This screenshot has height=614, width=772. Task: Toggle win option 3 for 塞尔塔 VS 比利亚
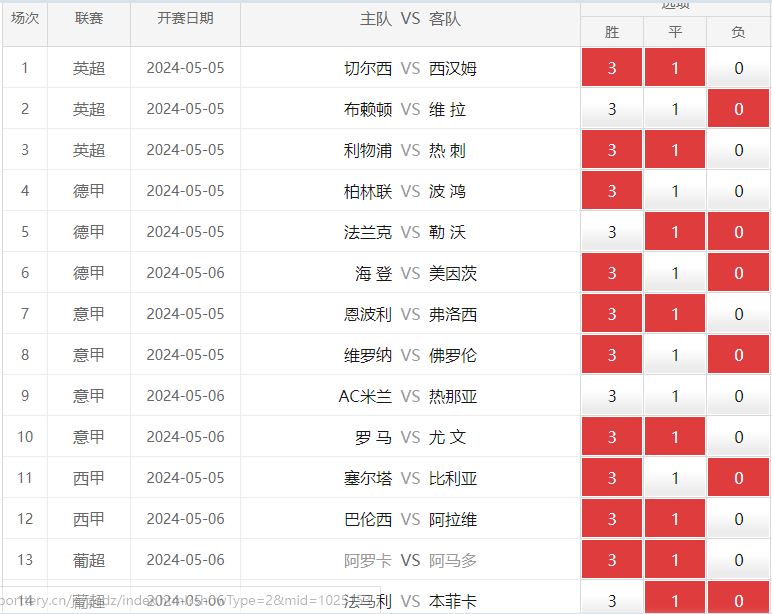click(611, 477)
